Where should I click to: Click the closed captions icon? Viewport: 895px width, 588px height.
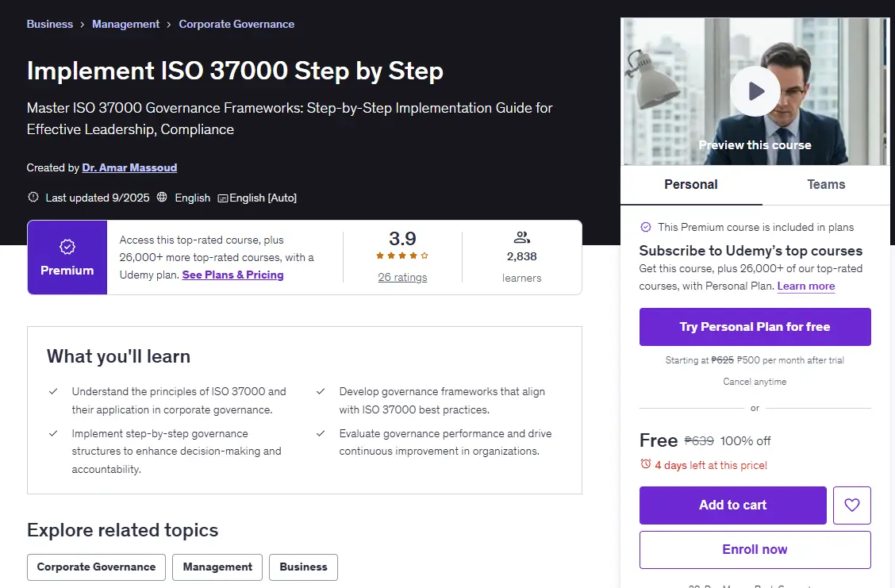point(223,198)
